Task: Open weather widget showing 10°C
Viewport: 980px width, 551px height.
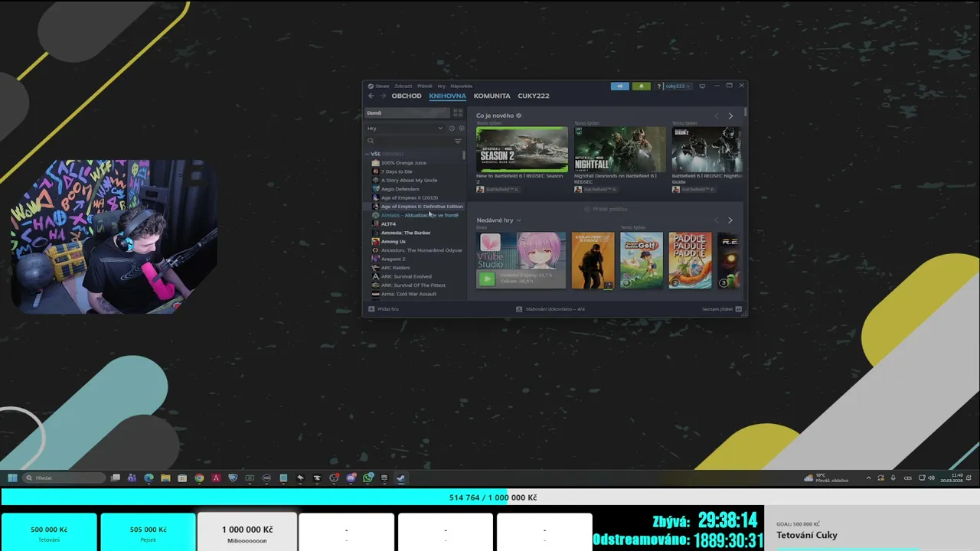Action: [x=826, y=478]
